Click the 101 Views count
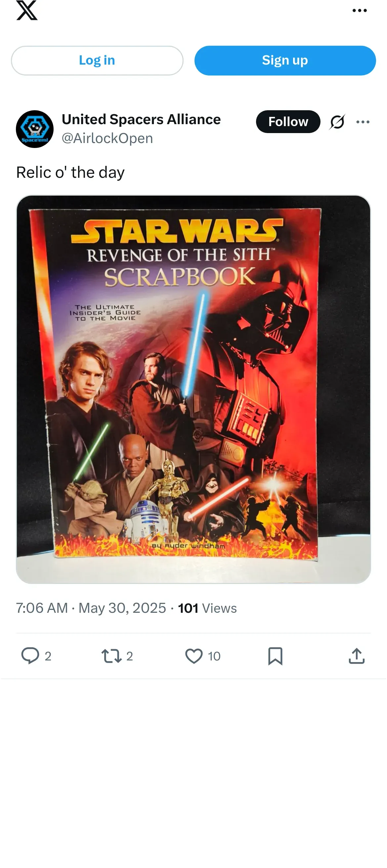387x868 pixels. pos(207,608)
